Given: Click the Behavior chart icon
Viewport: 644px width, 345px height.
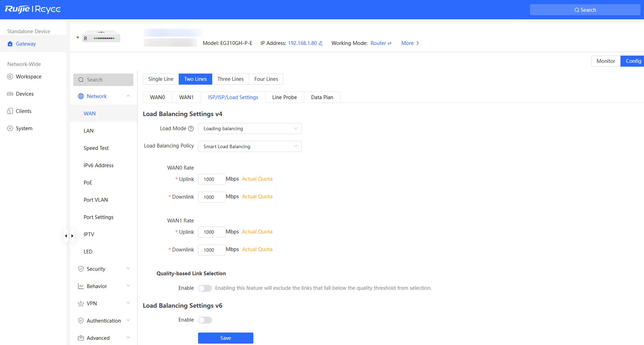Looking at the screenshot, I should click(x=81, y=286).
